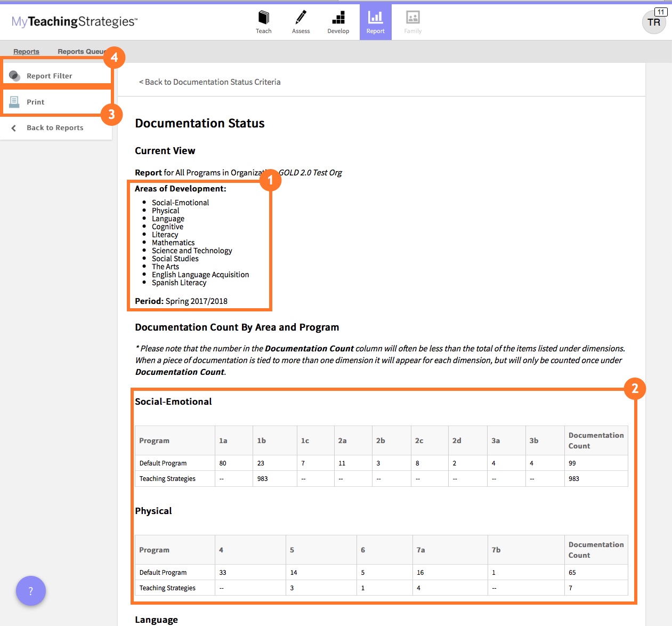
Task: Click Back to Documentation Status Criteria
Action: [209, 82]
